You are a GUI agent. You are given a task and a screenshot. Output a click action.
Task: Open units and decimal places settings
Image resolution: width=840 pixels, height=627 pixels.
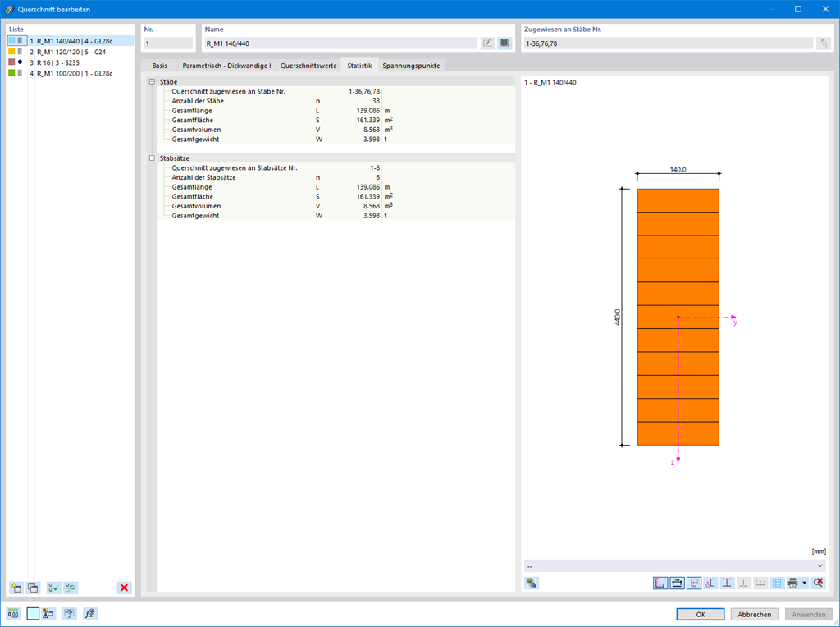point(13,614)
